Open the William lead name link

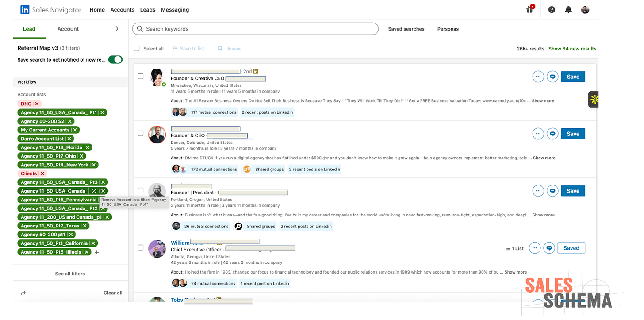pos(180,243)
